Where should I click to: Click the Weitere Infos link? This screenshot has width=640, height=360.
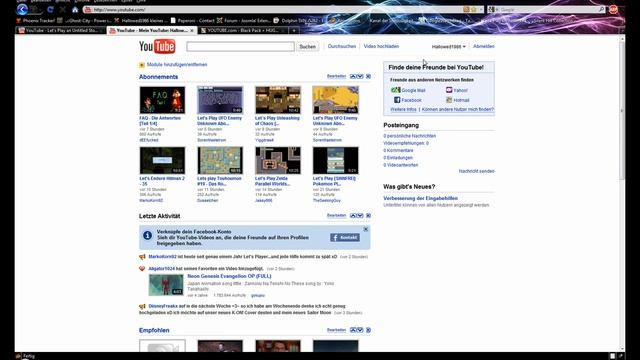point(403,110)
